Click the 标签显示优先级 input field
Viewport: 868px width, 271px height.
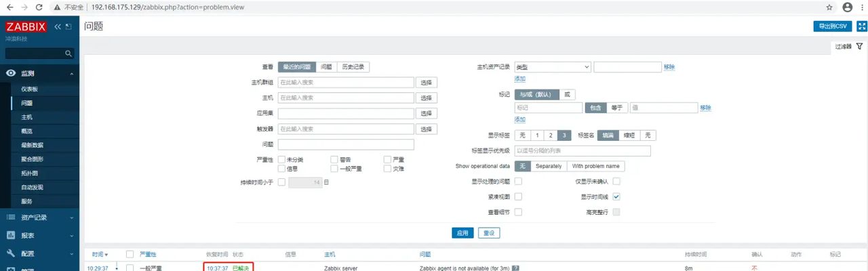(583, 151)
